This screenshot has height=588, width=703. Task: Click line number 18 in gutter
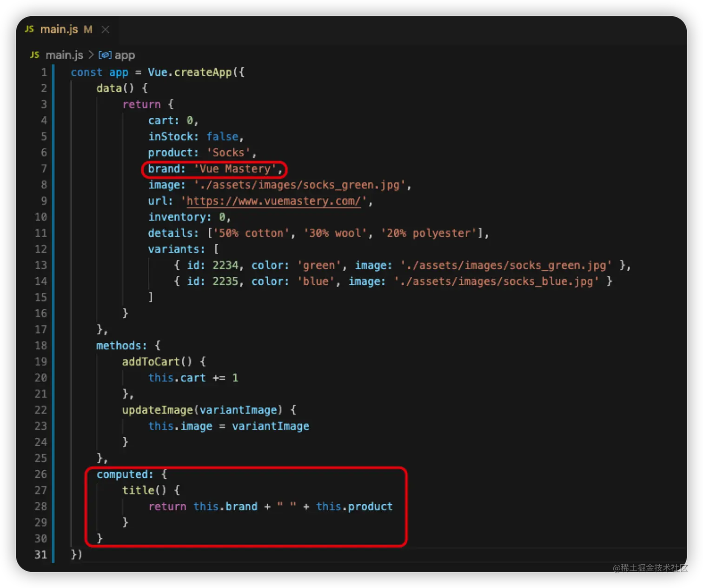click(x=41, y=345)
